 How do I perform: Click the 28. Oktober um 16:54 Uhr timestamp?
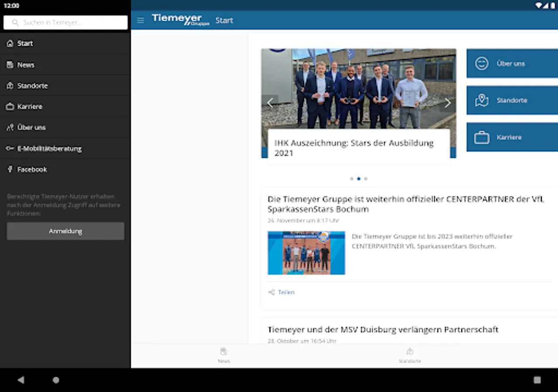(302, 341)
